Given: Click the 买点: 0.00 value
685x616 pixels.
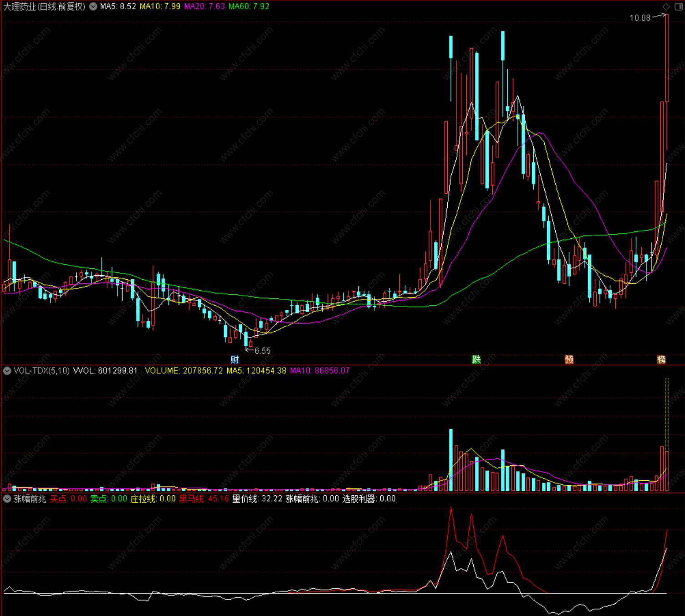Looking at the screenshot, I should 68,499.
